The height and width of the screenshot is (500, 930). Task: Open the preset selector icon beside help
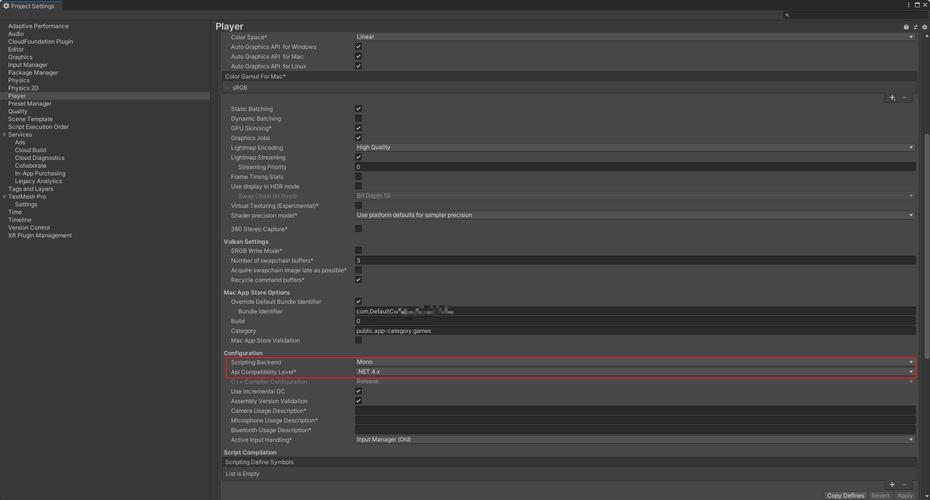pos(915,27)
